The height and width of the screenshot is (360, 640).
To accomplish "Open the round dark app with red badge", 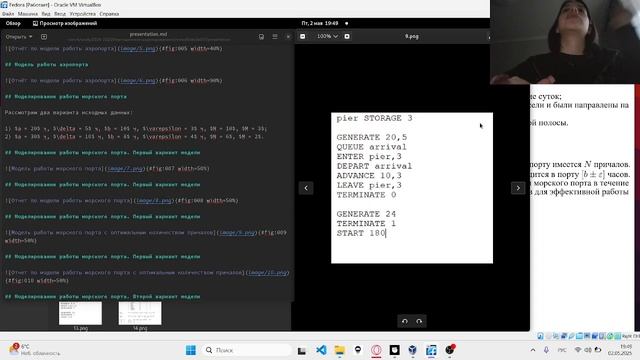I will point(450,350).
